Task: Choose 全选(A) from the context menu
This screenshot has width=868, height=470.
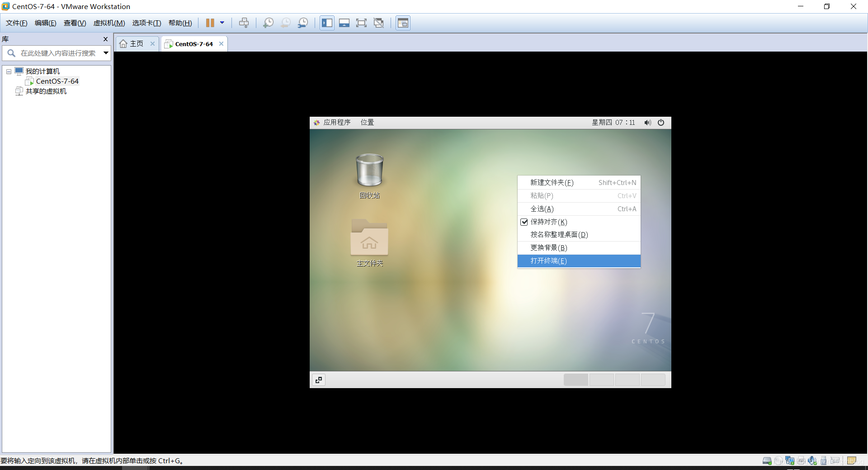Action: click(579, 209)
